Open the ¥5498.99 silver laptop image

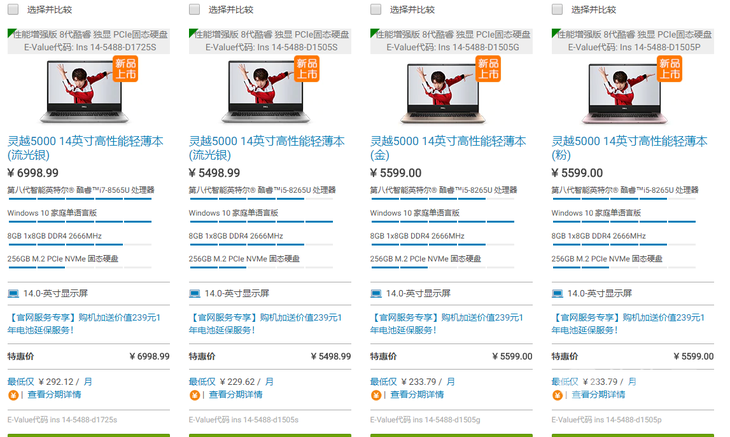[x=265, y=92]
